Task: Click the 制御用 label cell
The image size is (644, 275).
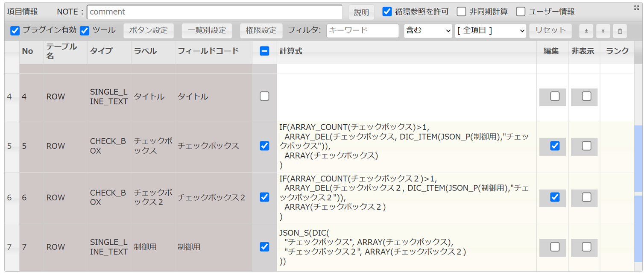Action: tap(153, 248)
